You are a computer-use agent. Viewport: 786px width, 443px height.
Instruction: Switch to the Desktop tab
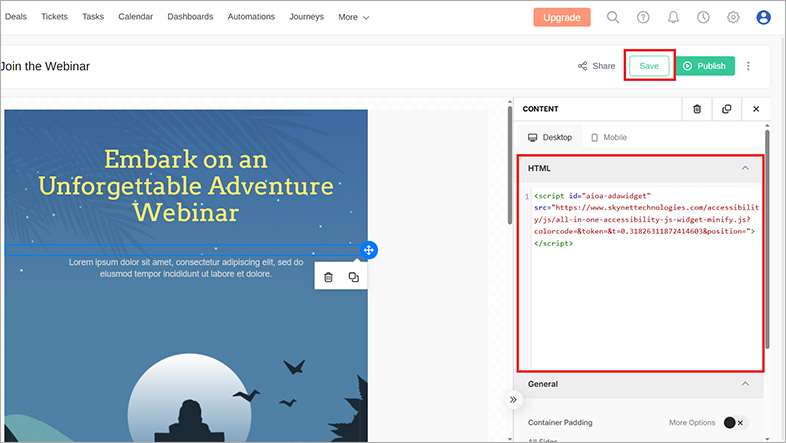click(550, 137)
